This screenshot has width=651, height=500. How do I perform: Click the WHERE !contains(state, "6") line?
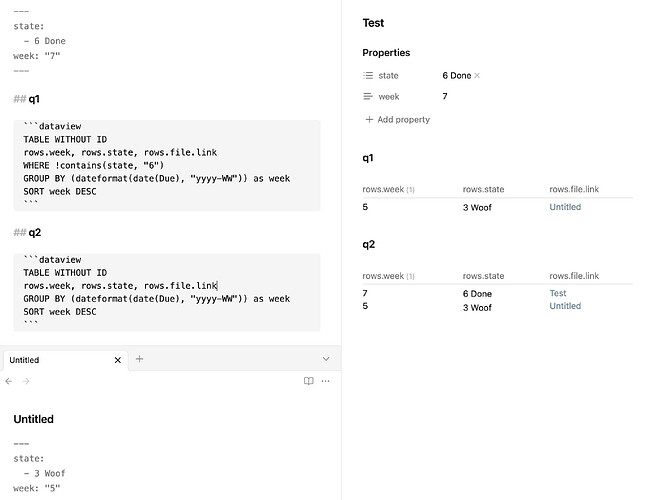point(93,165)
